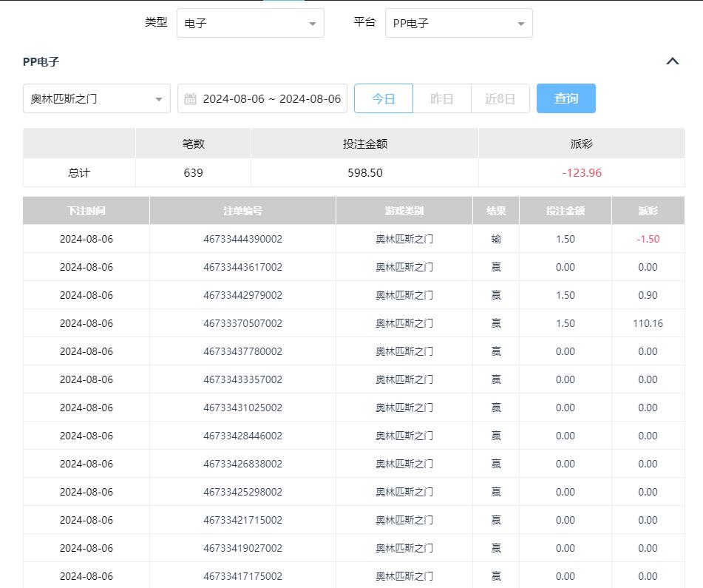The width and height of the screenshot is (703, 588).
Task: Click the calendar icon in date range field
Action: pyautogui.click(x=190, y=99)
